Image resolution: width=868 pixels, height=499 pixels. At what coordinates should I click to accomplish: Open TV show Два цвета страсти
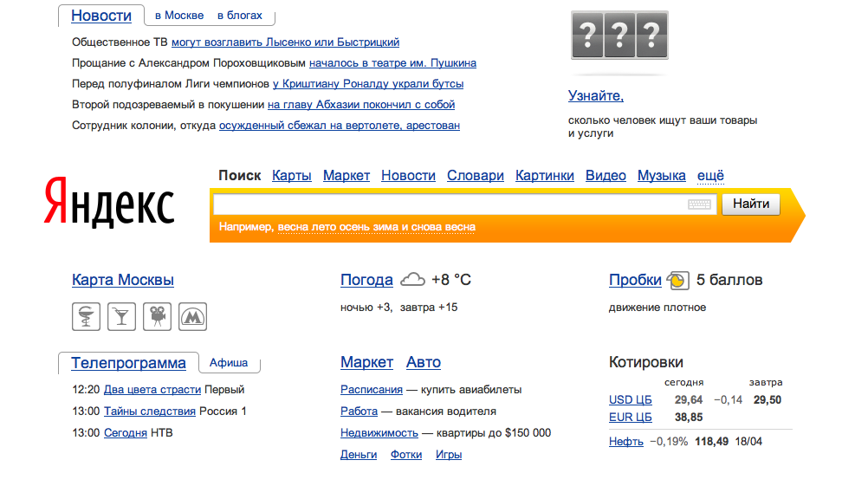tap(152, 390)
